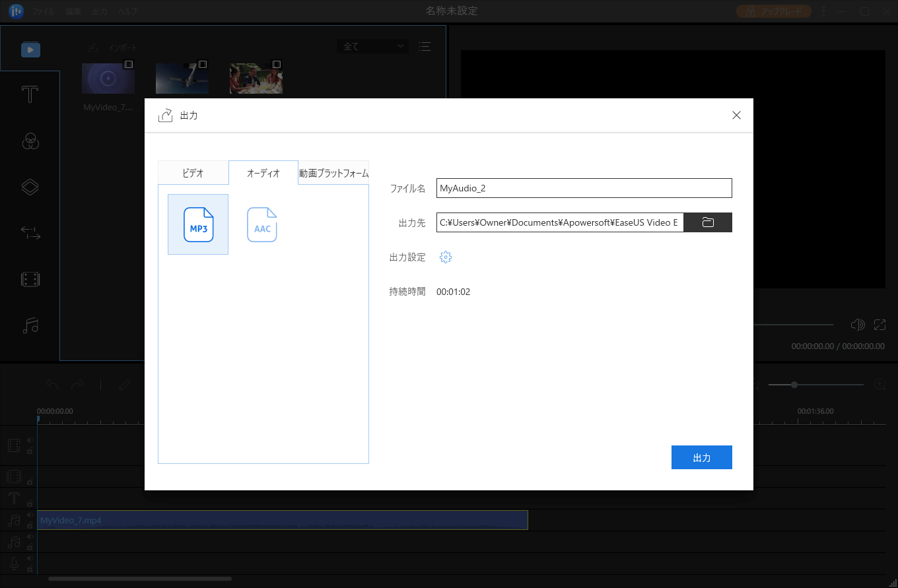Click the timeline playhead marker at 00:00:00.00
The image size is (898, 588).
pos(38,418)
